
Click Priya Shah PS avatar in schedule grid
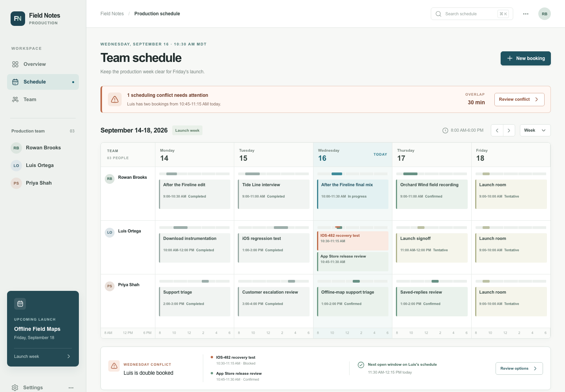click(x=109, y=286)
